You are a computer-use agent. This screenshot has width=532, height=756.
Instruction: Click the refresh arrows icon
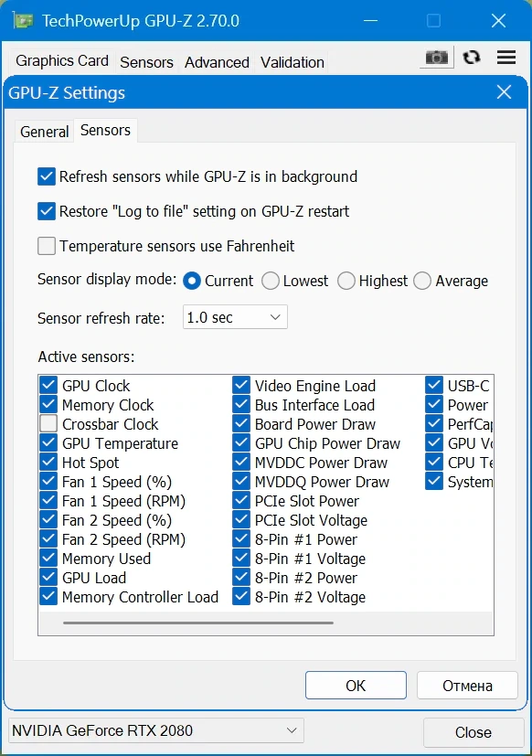click(x=472, y=58)
